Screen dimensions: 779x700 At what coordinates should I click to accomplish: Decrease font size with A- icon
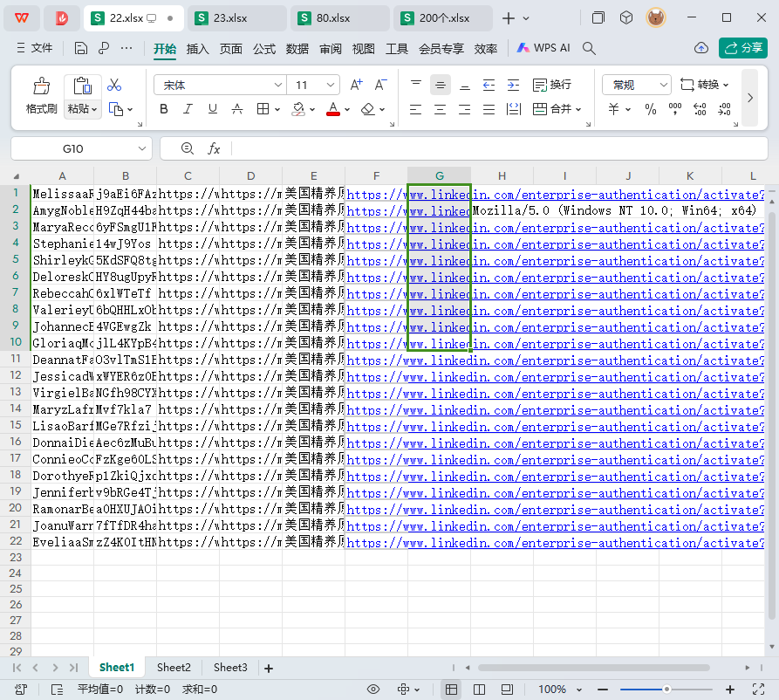[380, 85]
